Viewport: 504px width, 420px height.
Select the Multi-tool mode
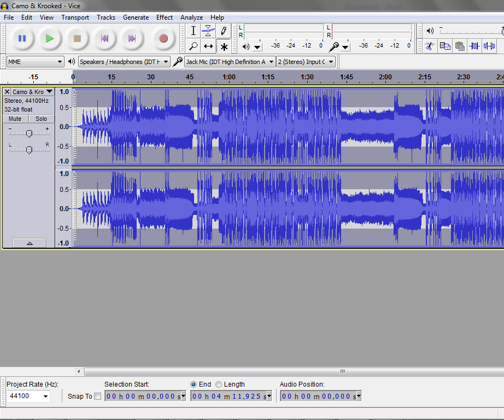[x=224, y=46]
